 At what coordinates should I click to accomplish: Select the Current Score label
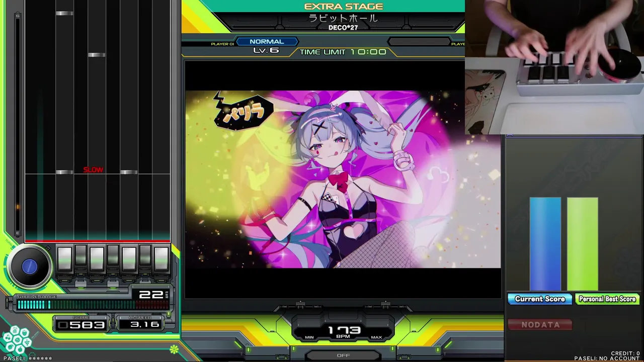click(540, 299)
